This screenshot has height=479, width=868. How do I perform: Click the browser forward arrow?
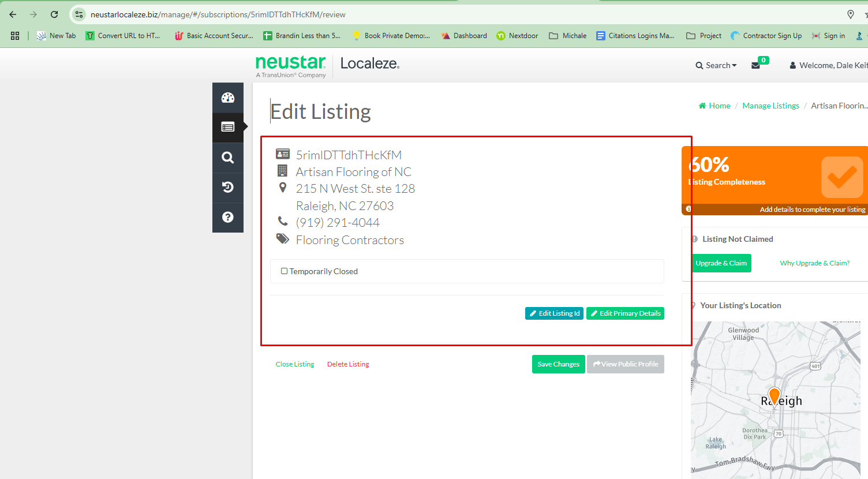[x=33, y=14]
